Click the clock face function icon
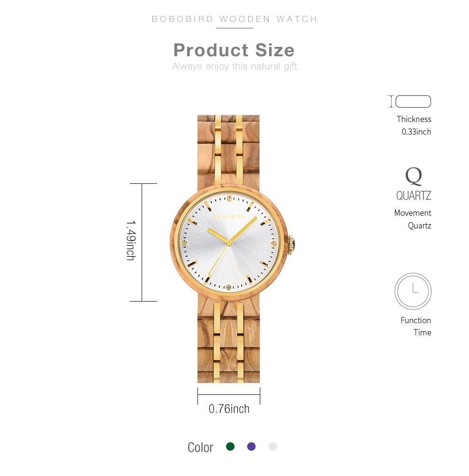The width and height of the screenshot is (469, 476). [x=413, y=291]
